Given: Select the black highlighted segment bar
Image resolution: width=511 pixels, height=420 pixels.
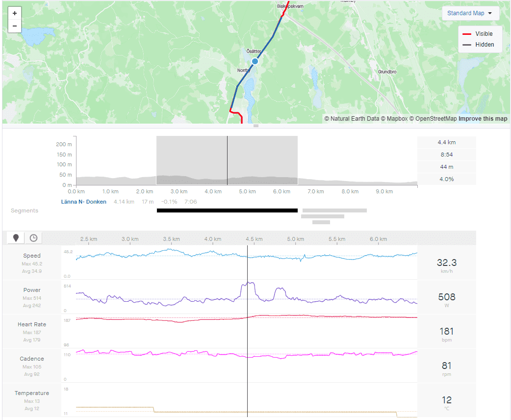Looking at the screenshot, I should (227, 210).
